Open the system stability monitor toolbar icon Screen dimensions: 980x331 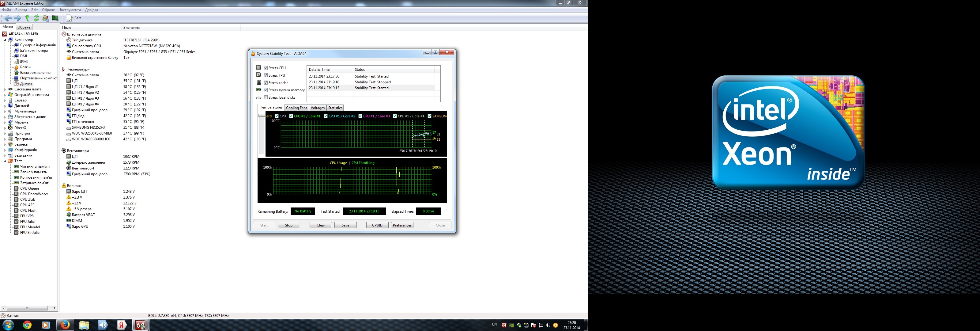point(55,18)
